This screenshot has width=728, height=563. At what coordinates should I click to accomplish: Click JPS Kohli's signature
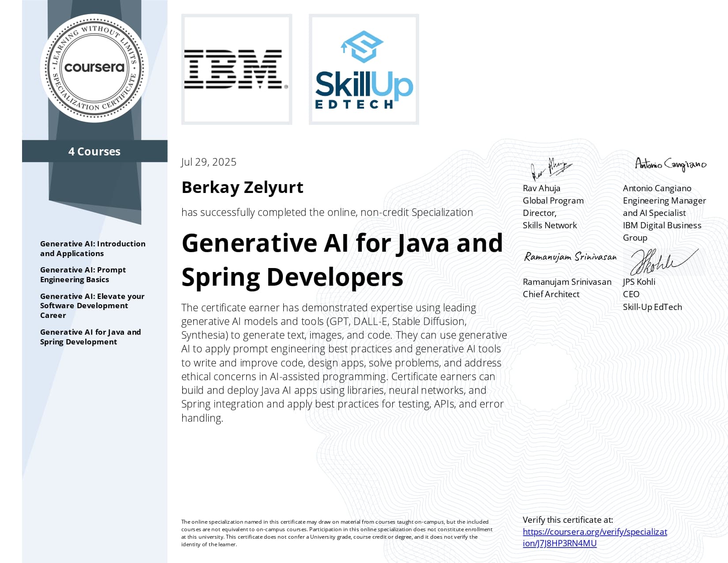[x=664, y=261]
